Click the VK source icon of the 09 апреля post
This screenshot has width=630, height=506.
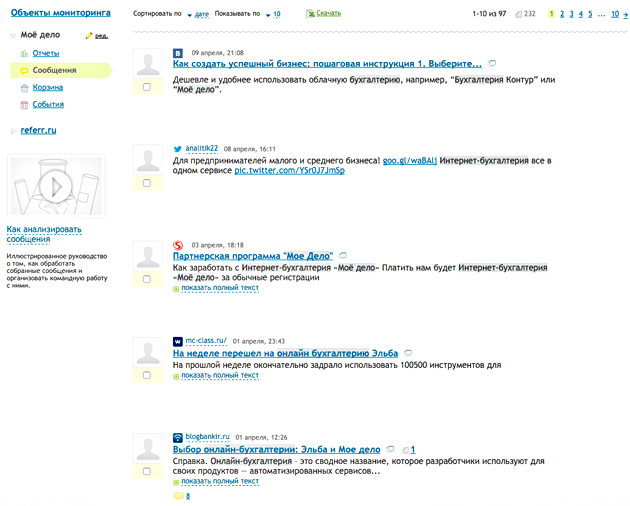178,53
